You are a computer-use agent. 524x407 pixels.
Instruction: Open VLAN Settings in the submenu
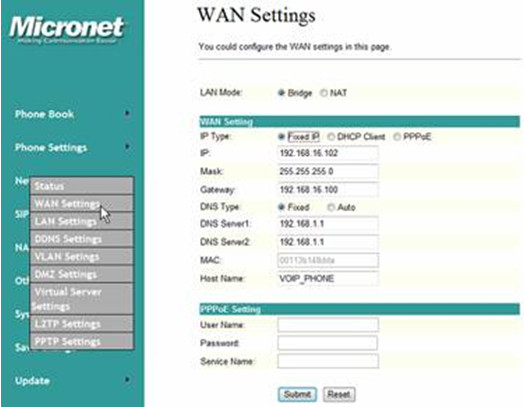(82, 257)
